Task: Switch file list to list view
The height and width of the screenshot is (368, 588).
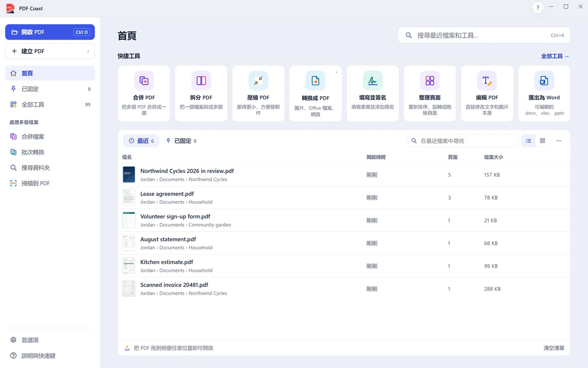Action: tap(529, 141)
